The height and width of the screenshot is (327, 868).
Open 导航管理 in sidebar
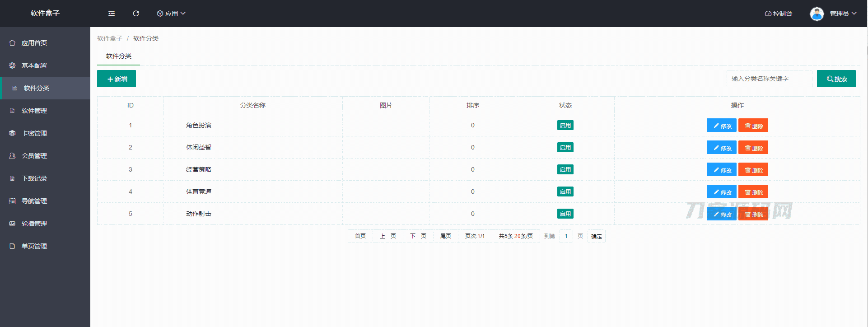[x=45, y=201]
